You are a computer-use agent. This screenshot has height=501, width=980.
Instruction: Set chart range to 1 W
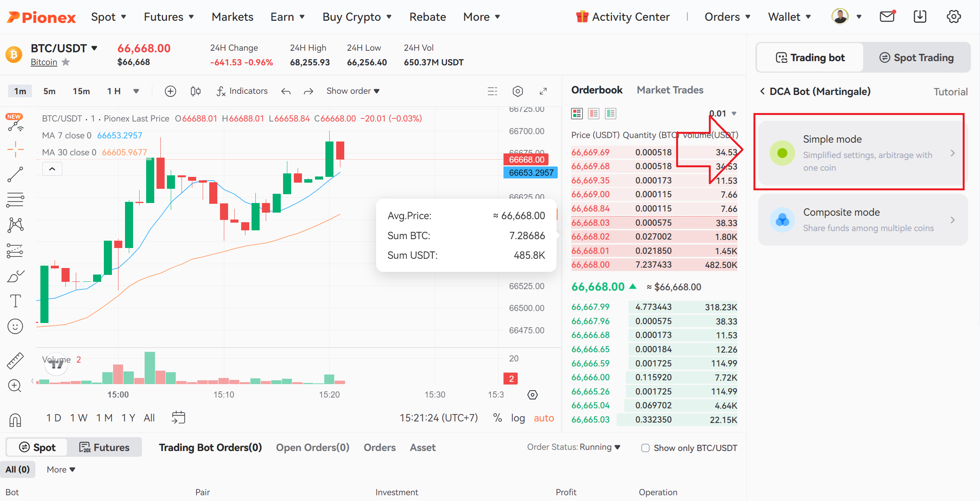click(79, 418)
